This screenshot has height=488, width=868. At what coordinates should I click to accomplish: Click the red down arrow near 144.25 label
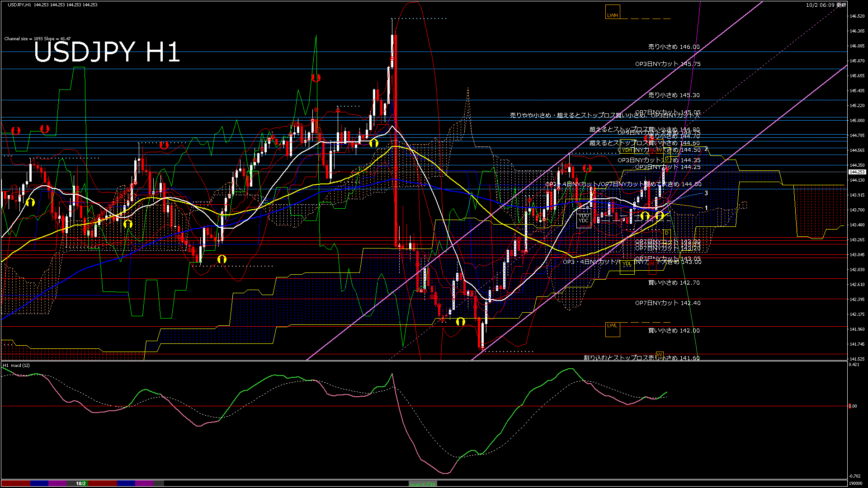587,169
